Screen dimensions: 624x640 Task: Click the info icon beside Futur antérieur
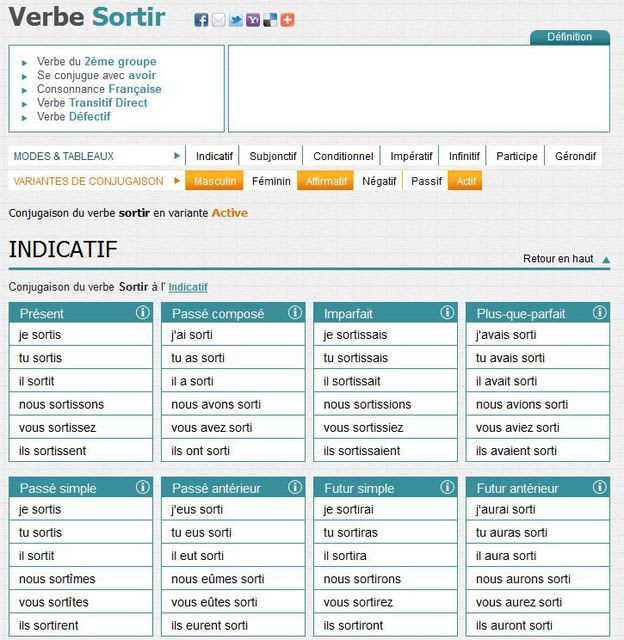click(599, 489)
